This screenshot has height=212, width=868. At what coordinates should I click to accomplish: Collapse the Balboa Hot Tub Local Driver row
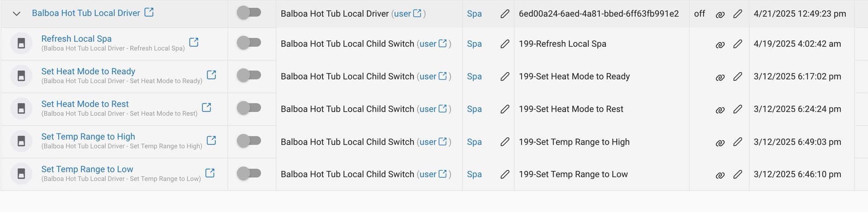click(17, 14)
